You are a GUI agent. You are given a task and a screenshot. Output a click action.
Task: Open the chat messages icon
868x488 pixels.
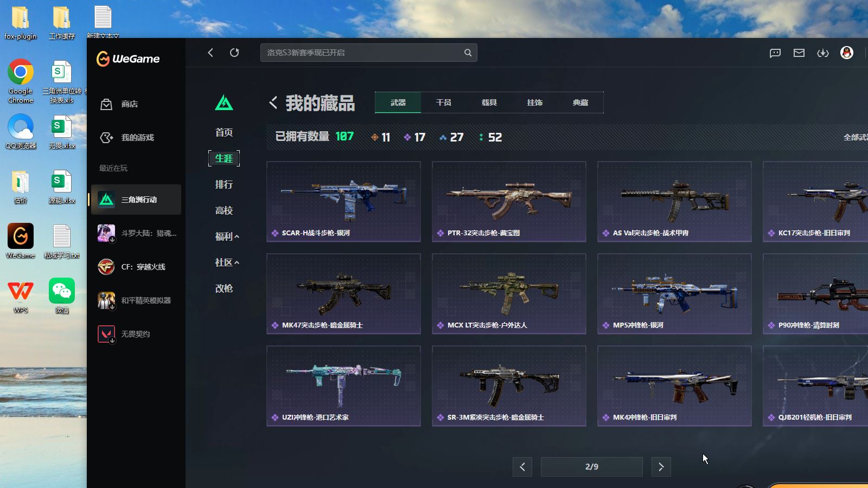pos(775,53)
